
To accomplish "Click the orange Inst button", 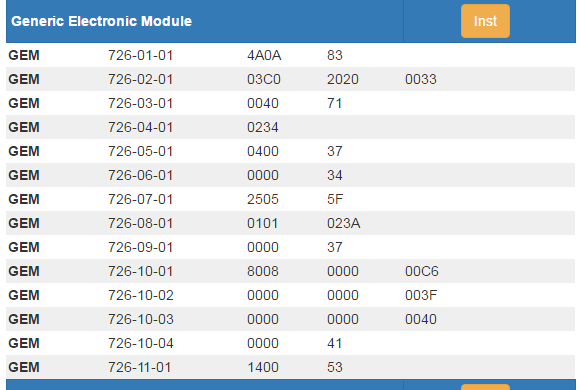I will click(x=485, y=21).
